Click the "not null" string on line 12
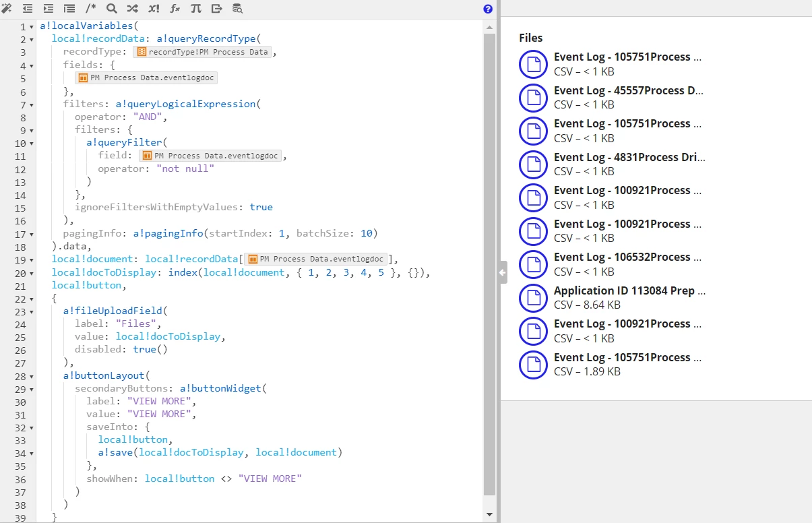This screenshot has height=523, width=812. tap(185, 168)
